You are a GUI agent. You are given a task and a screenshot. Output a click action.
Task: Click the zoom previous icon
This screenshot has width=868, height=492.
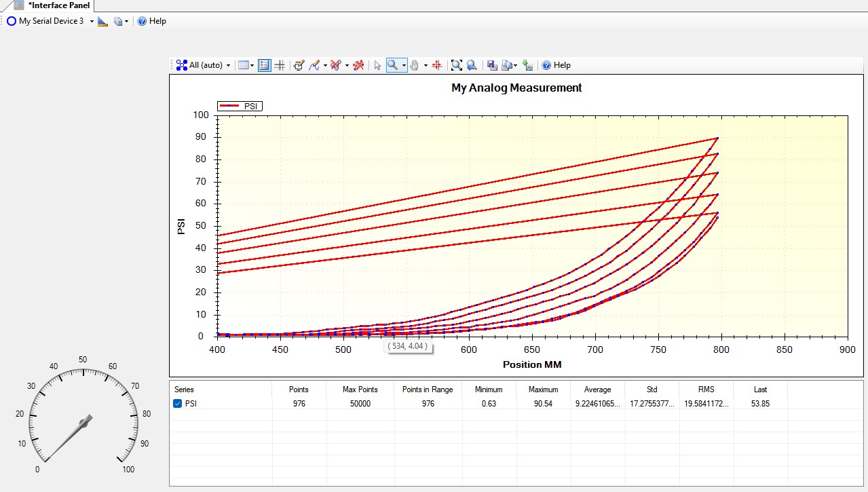471,65
